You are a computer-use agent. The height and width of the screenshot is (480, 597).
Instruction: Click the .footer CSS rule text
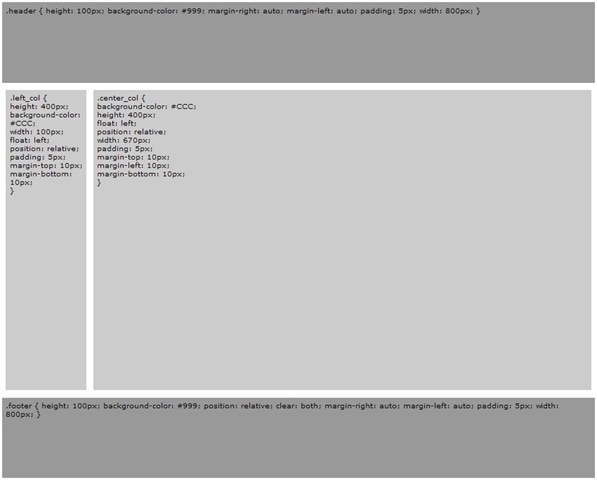point(282,410)
